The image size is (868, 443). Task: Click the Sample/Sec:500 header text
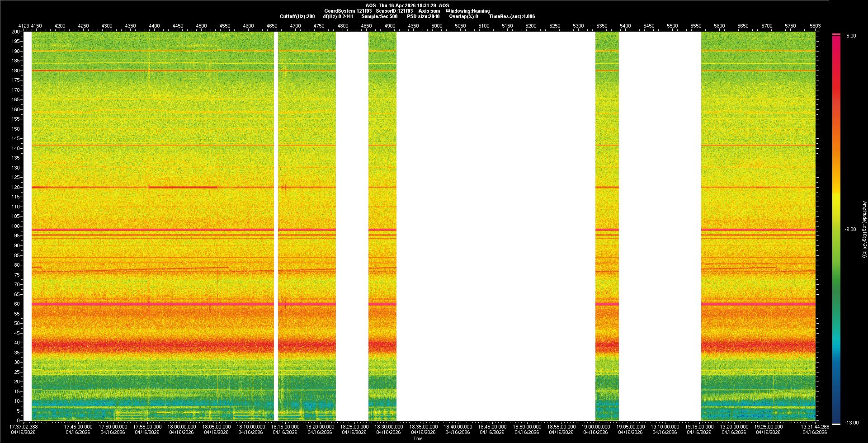click(379, 16)
